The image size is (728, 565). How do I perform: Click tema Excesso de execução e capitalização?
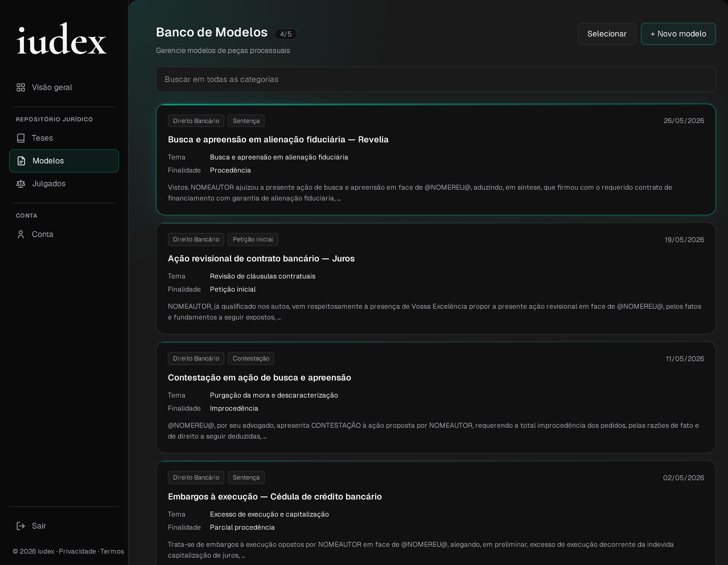click(269, 514)
